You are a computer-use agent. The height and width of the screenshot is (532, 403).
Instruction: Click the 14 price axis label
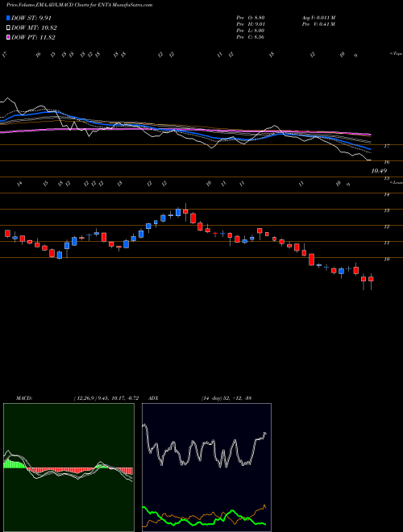(x=386, y=194)
